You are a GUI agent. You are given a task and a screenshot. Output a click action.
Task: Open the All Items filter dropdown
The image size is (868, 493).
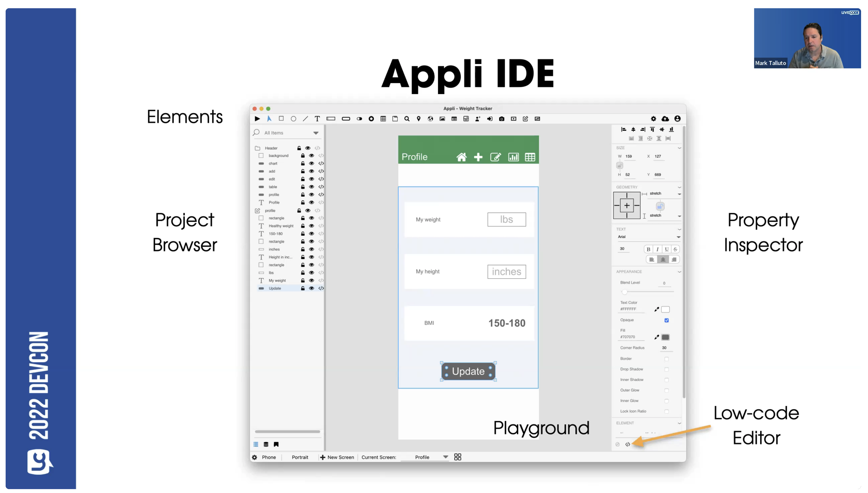[x=316, y=133]
